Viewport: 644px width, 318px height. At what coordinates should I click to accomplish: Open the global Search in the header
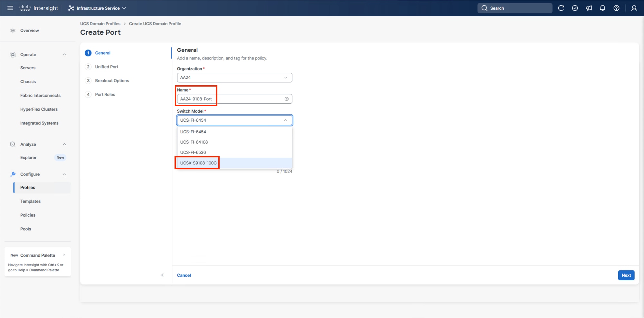[x=515, y=8]
